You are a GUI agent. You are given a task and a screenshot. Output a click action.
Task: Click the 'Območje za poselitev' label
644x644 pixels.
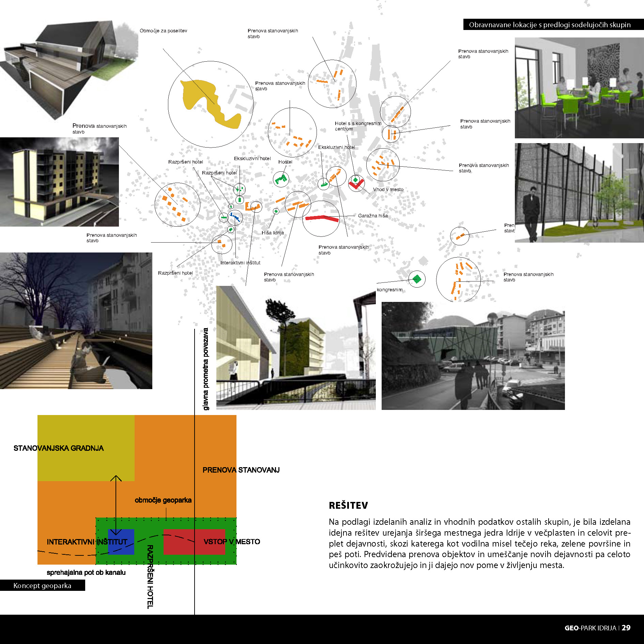[x=163, y=31]
